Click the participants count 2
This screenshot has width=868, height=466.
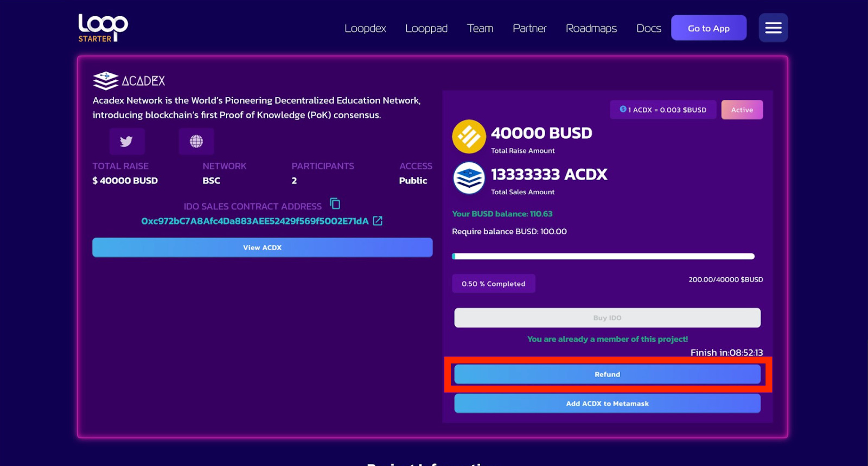pyautogui.click(x=294, y=181)
